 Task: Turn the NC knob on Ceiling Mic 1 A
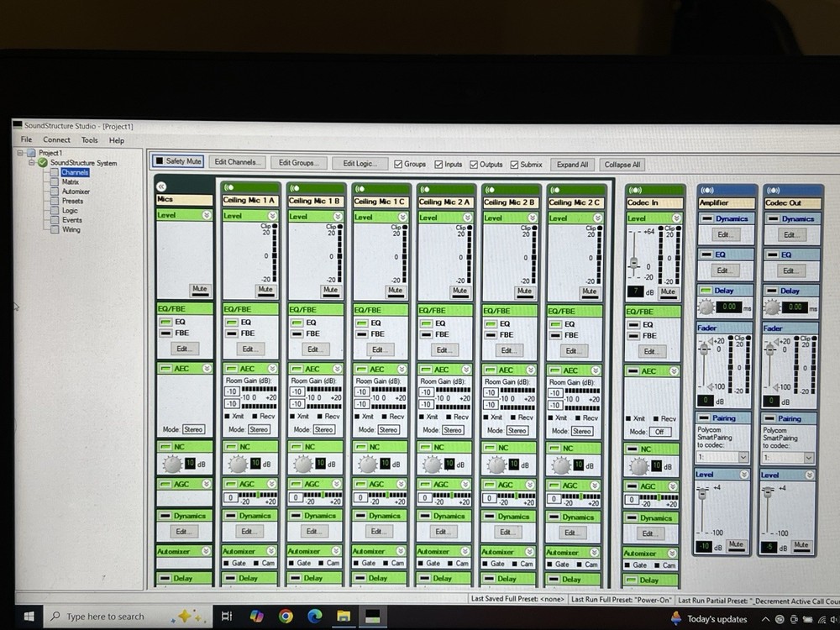[238, 462]
